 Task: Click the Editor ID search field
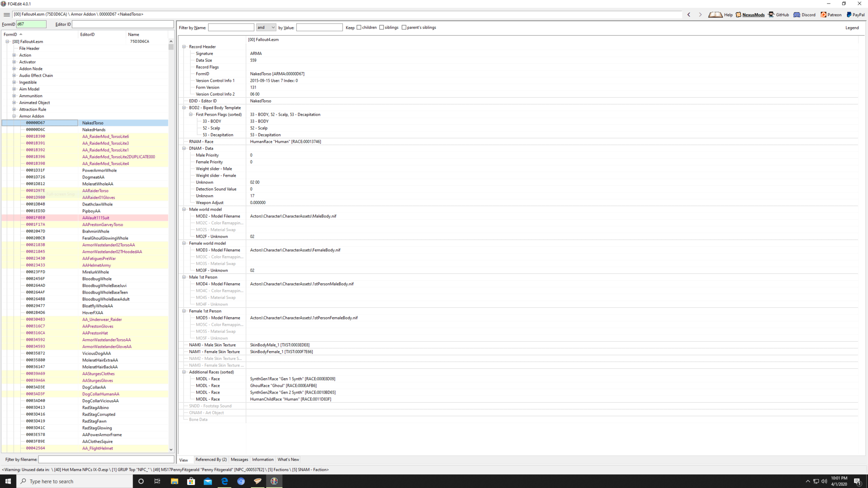pos(123,24)
